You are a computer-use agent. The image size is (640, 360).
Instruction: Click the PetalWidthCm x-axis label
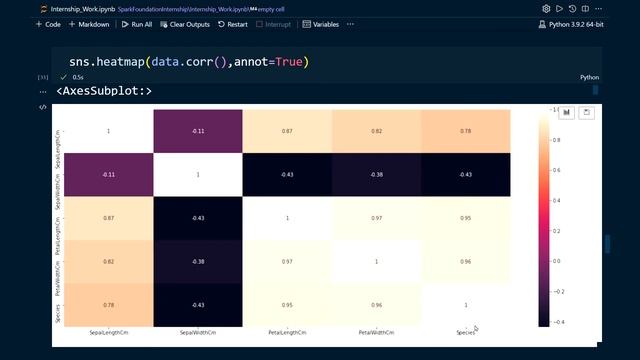376,333
